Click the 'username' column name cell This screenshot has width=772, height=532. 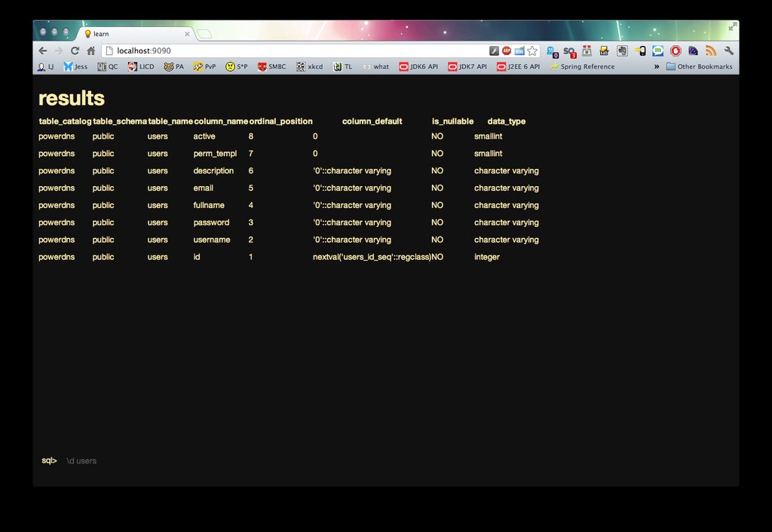pos(212,240)
